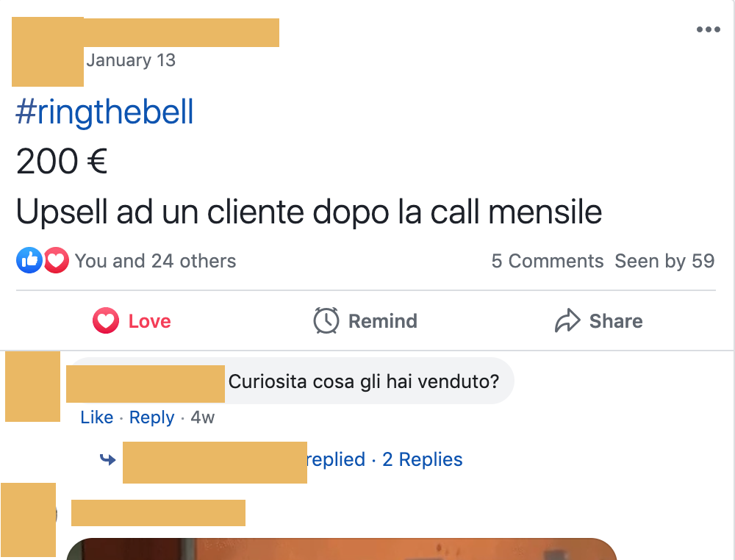Open the image attached in the second comment
This screenshot has width=735, height=560.
[341, 549]
